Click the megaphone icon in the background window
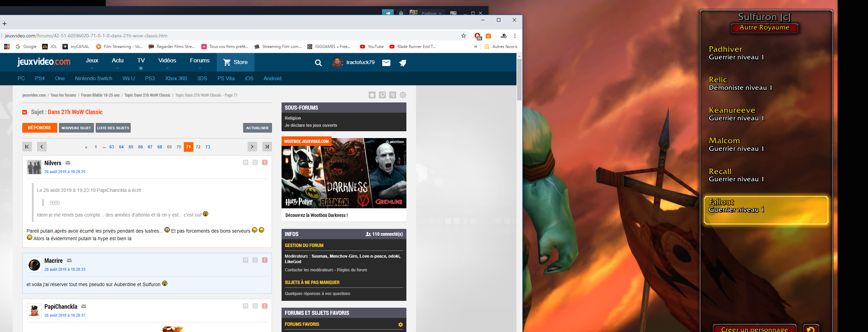Image resolution: width=868 pixels, height=332 pixels. (388, 13)
